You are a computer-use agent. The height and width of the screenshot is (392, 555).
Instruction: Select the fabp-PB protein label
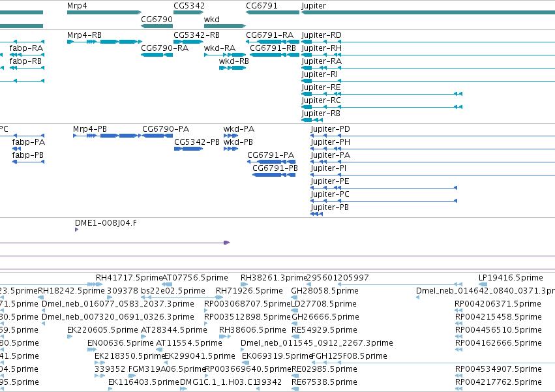28,155
